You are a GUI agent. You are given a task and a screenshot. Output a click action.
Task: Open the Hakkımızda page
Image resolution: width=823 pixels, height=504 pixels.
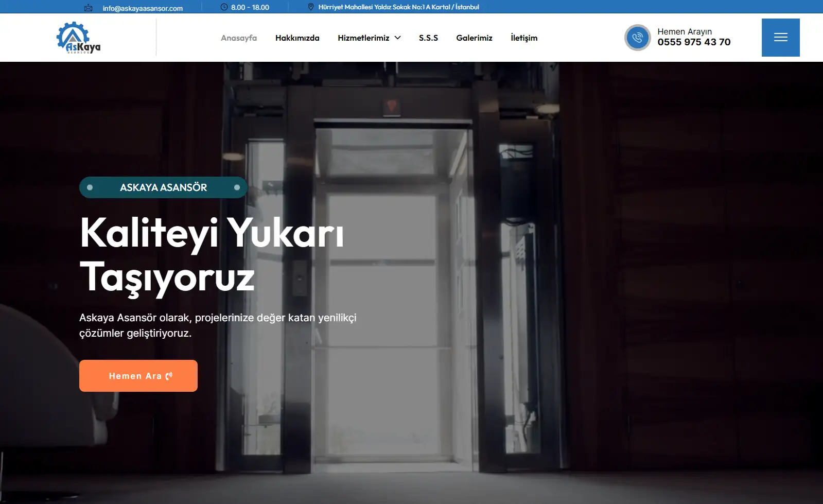tap(297, 38)
